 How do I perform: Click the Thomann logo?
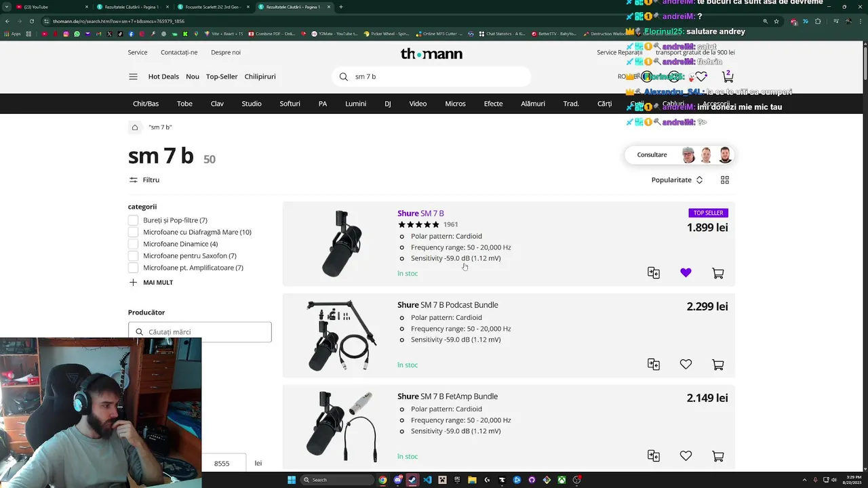click(431, 54)
